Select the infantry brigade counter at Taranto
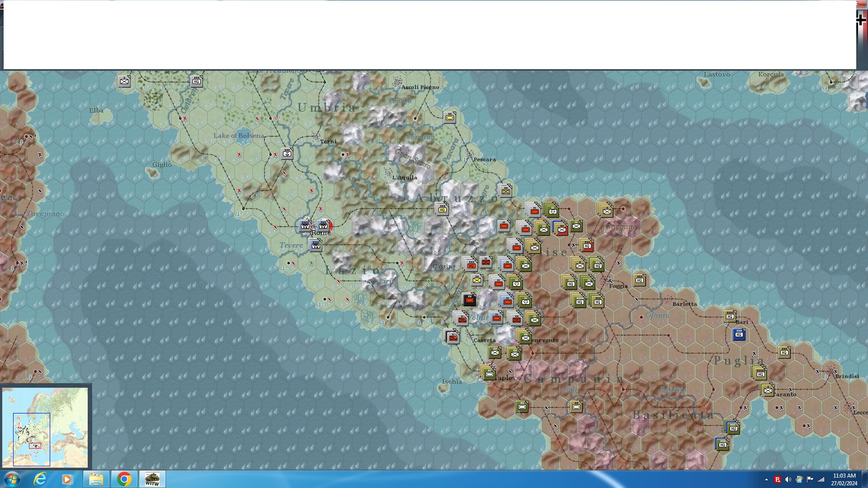This screenshot has height=488, width=868. [768, 390]
